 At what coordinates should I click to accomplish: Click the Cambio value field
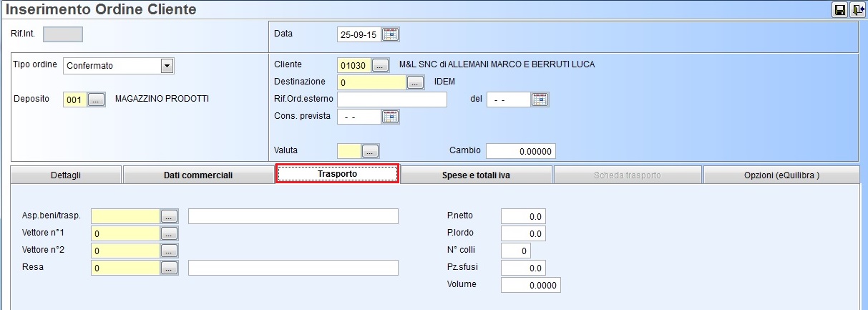pos(521,151)
